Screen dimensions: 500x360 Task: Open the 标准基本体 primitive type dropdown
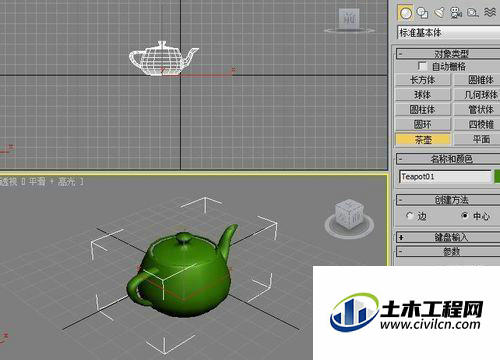449,33
